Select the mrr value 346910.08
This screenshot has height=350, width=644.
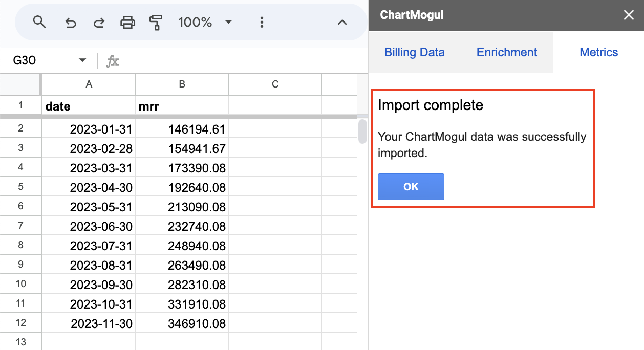pos(182,323)
